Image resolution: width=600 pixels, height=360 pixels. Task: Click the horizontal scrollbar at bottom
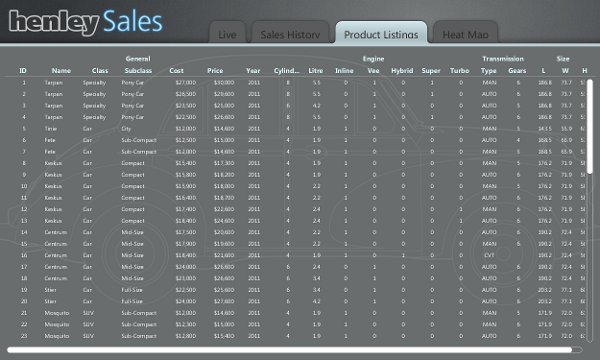[289, 350]
